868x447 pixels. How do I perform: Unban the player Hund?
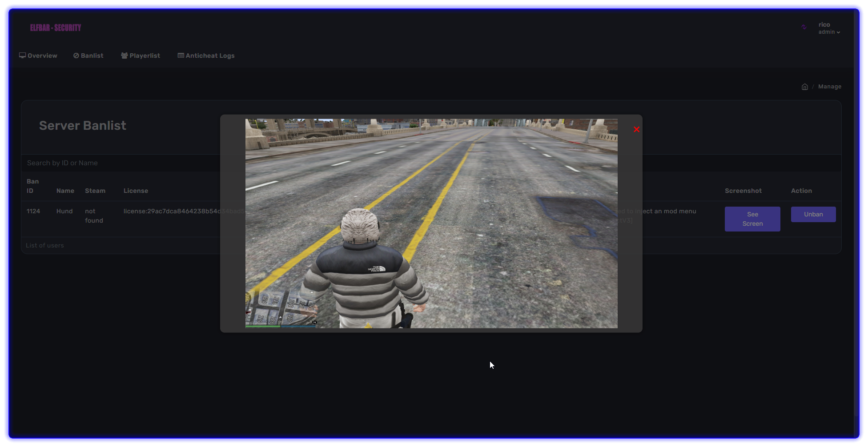tap(813, 214)
